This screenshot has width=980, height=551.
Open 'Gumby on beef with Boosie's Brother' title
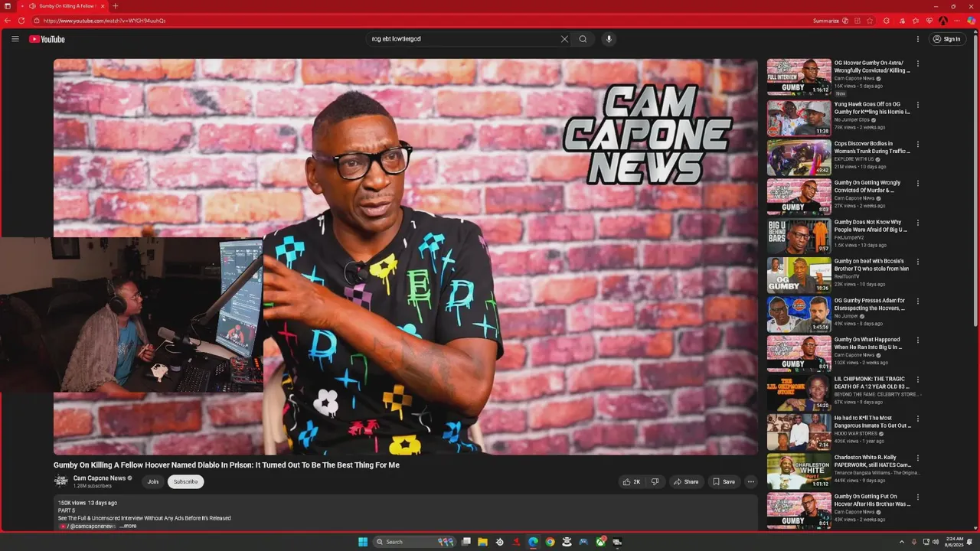click(872, 265)
